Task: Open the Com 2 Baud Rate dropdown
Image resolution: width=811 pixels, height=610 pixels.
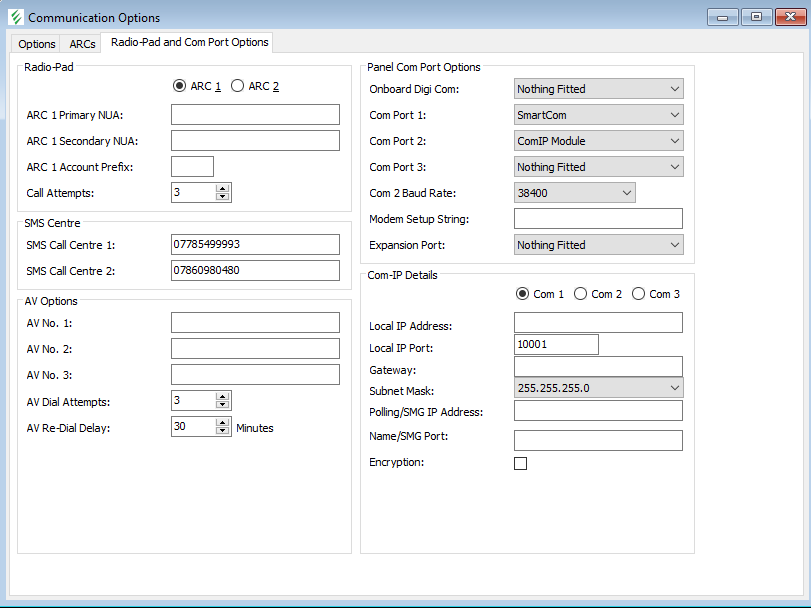Action: 574,193
